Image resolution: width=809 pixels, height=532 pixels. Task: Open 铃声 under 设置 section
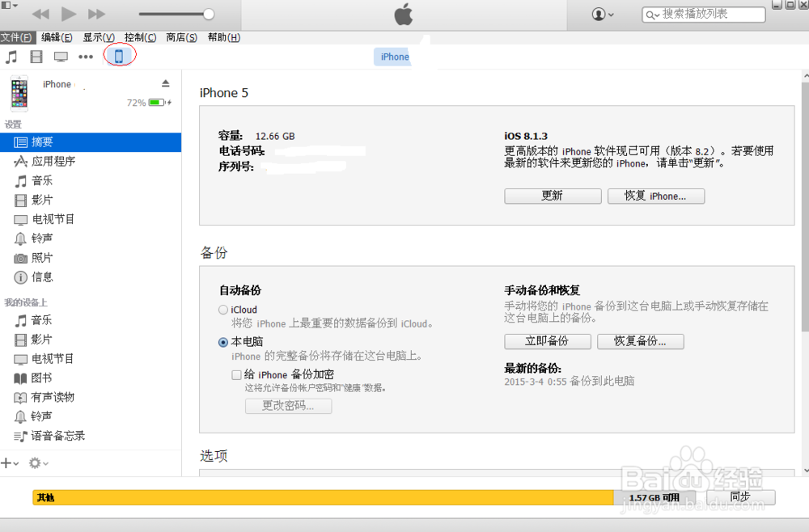tap(91, 239)
